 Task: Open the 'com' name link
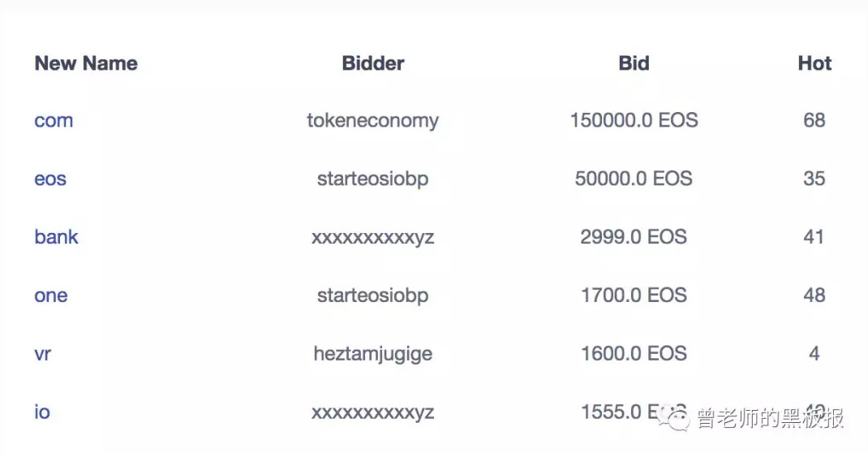click(x=54, y=121)
